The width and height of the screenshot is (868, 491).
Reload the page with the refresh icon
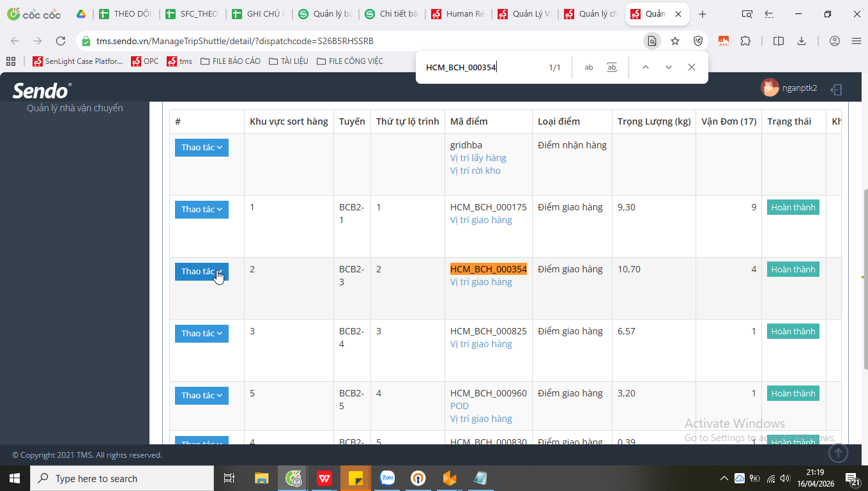click(61, 41)
